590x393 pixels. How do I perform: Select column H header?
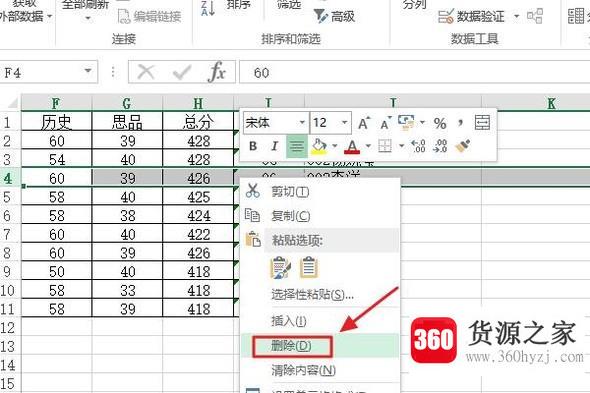(x=198, y=102)
